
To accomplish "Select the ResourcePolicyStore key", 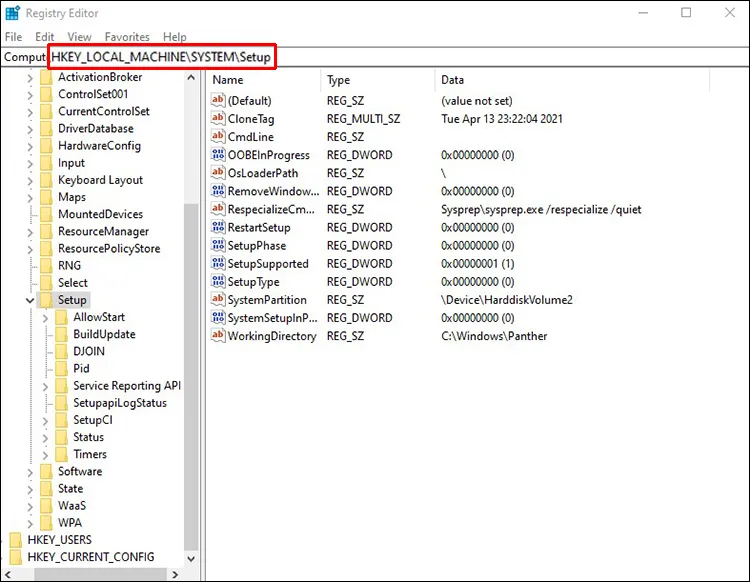I will coord(109,248).
